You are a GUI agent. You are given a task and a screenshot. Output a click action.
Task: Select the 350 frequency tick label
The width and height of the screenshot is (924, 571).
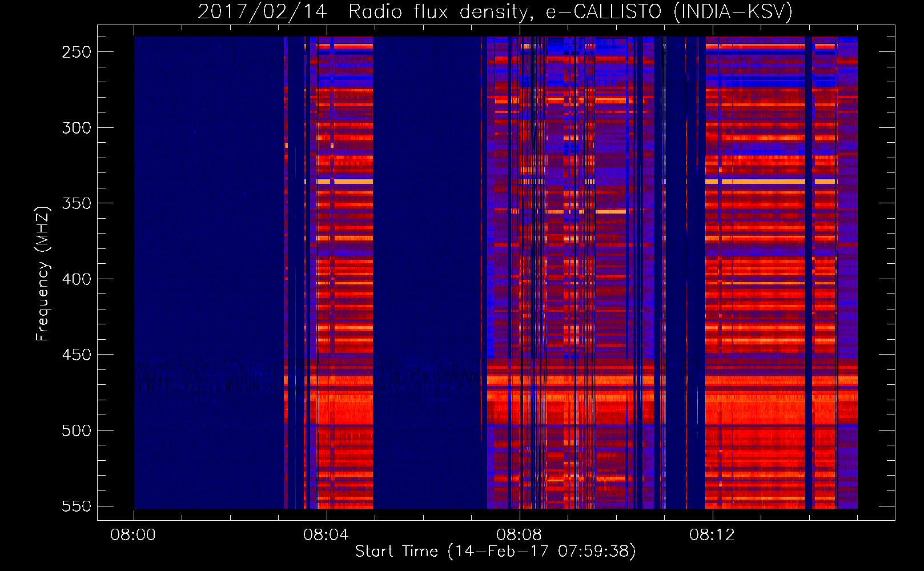(x=77, y=203)
